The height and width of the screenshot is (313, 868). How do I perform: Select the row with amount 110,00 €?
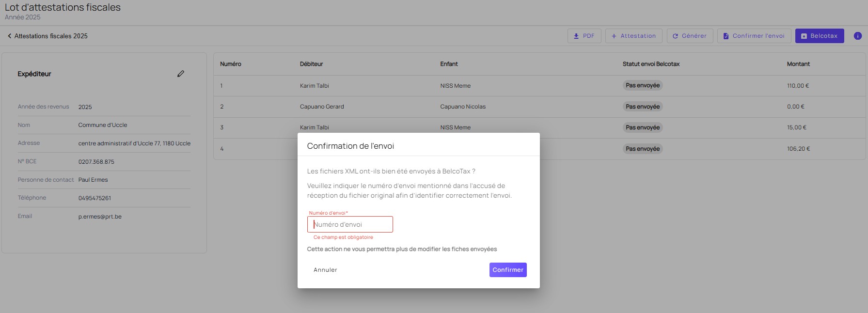coord(798,86)
